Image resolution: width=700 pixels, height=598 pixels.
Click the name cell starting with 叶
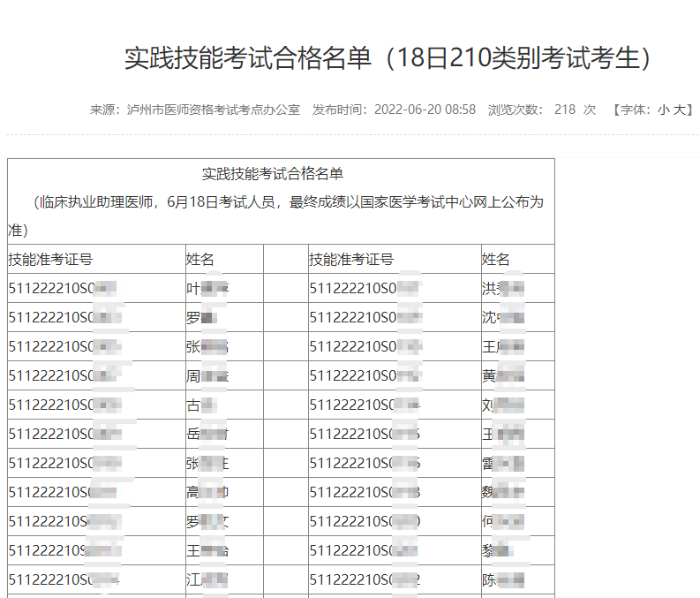(x=207, y=289)
